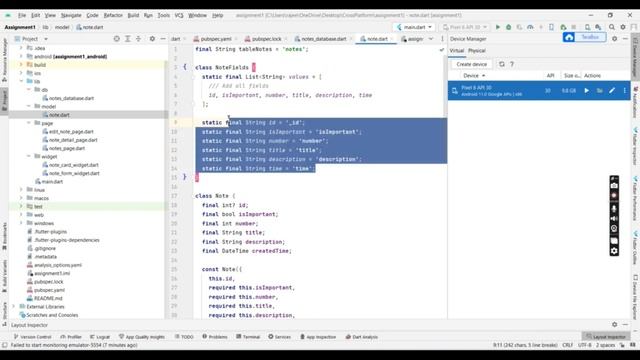The height and width of the screenshot is (360, 640).
Task: Hide the Device Manager panel
Action: tap(625, 39)
